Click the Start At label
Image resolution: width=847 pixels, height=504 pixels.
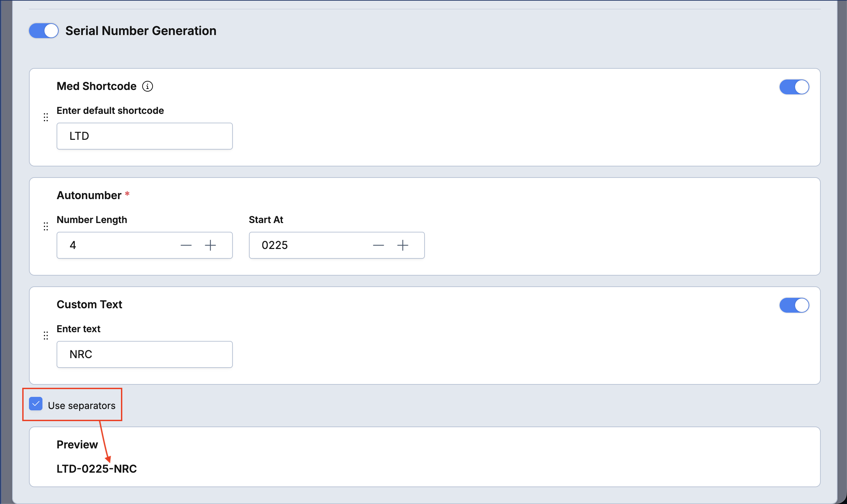pos(266,220)
